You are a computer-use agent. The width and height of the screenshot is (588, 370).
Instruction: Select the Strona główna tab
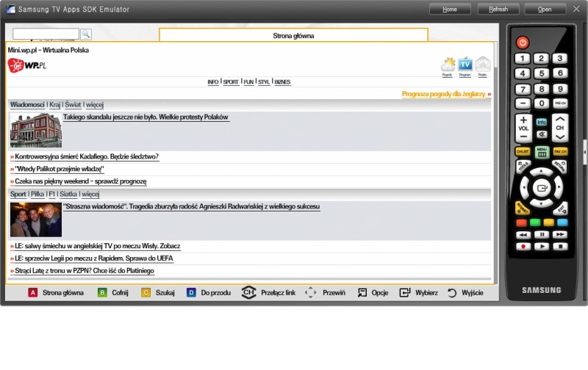click(293, 35)
